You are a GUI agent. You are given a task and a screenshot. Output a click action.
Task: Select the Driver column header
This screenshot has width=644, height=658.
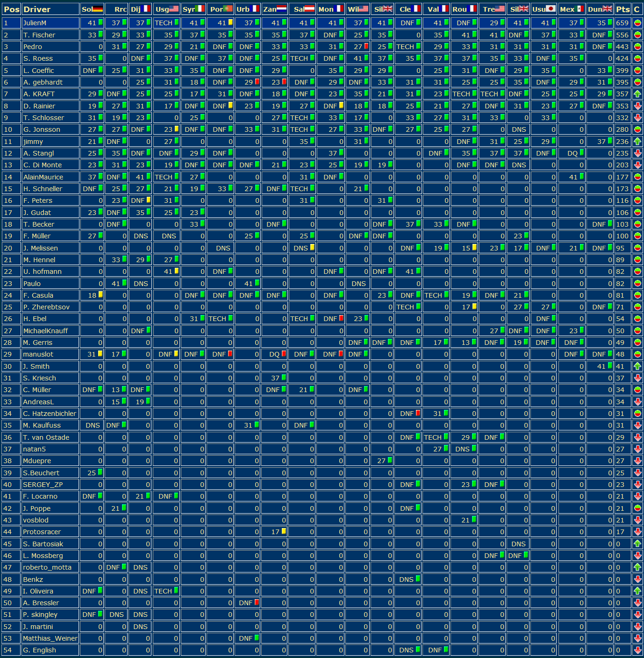pos(37,9)
